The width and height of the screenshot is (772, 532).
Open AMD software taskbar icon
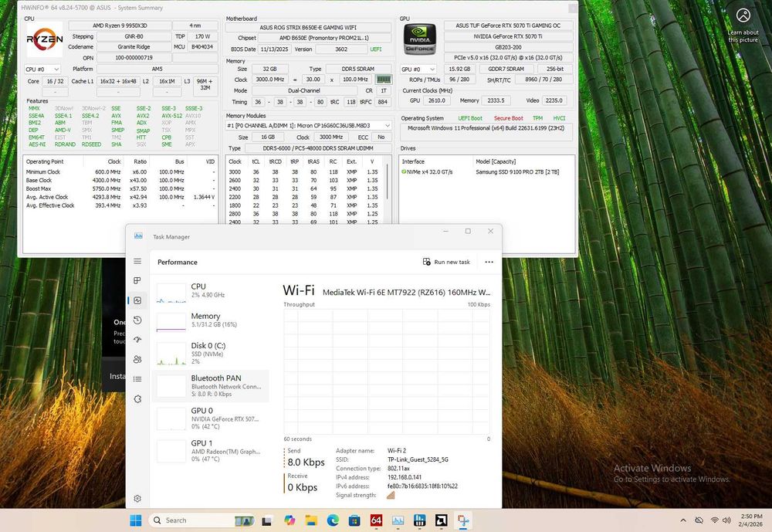441,520
